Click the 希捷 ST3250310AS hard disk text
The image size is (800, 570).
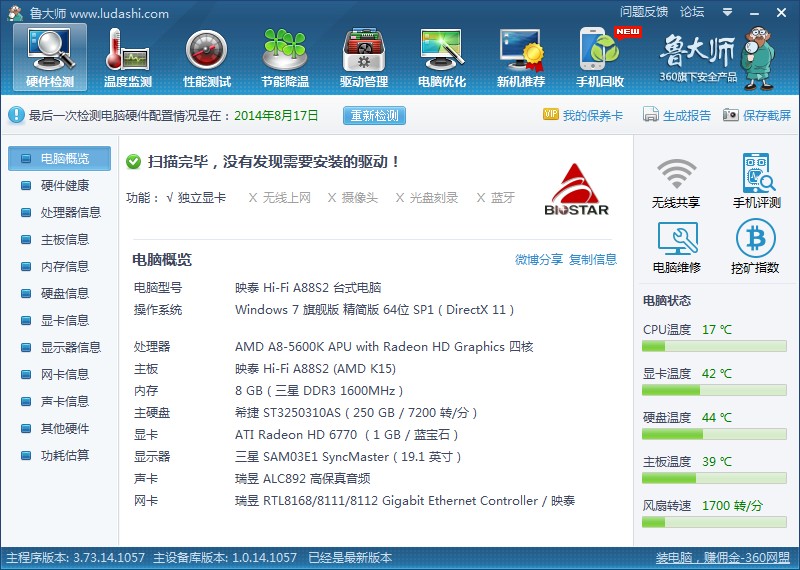click(x=356, y=413)
